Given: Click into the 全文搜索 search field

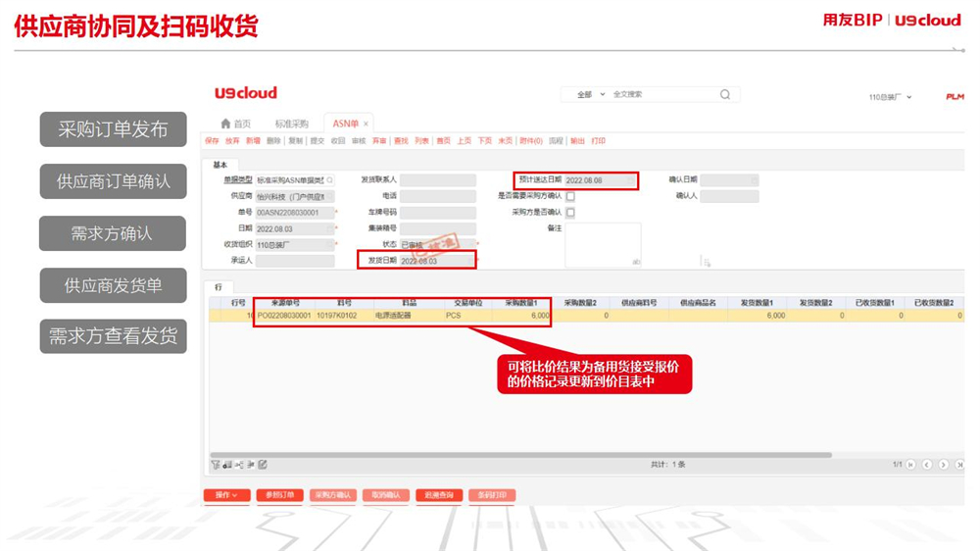Looking at the screenshot, I should tap(662, 94).
